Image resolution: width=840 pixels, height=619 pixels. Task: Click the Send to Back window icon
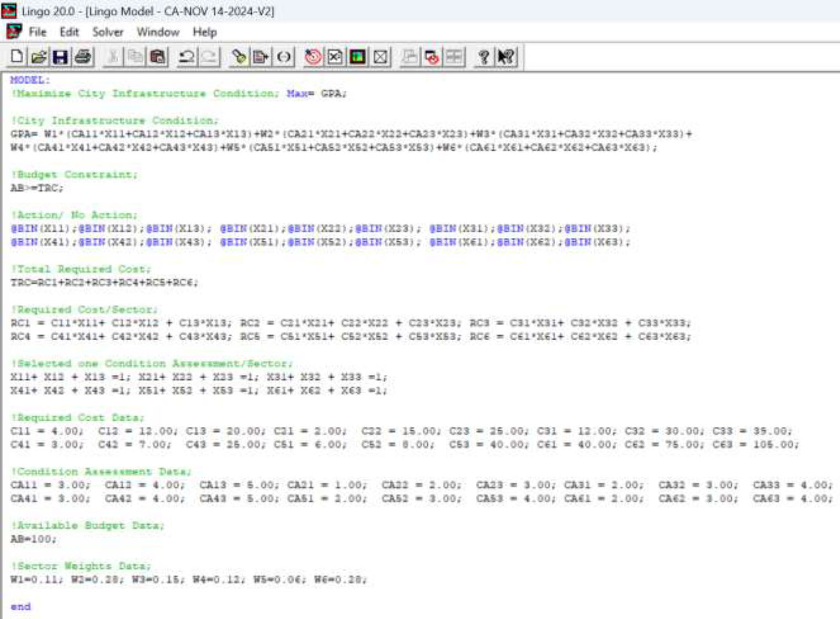coord(410,57)
